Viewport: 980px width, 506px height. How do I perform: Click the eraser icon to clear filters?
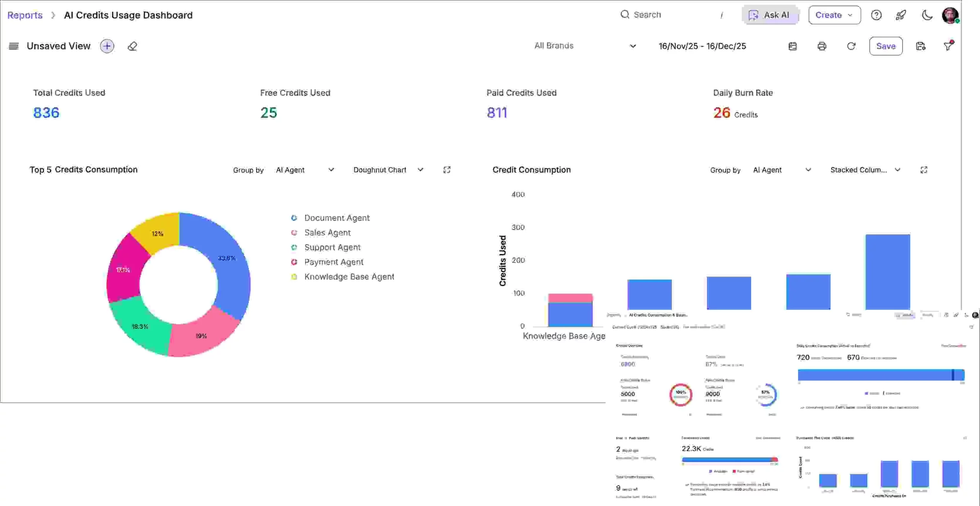132,46
